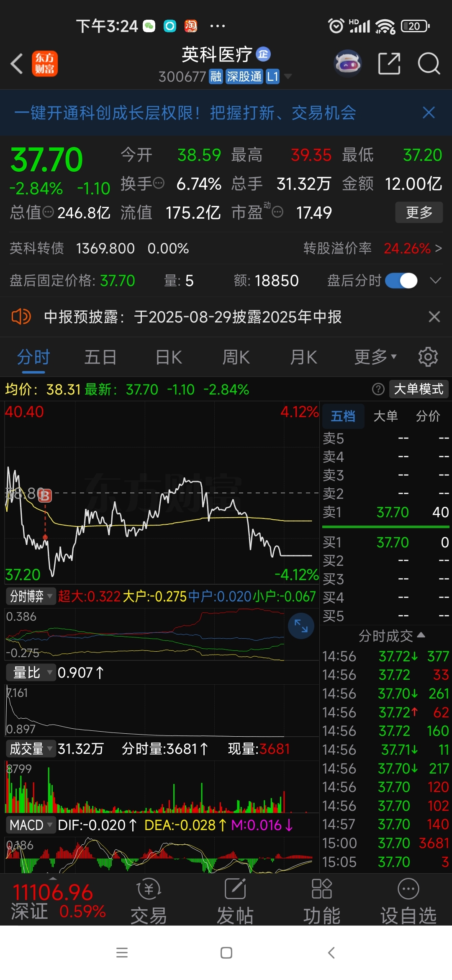
Task: Tap Android recent apps menu icon
Action: pos(122,953)
